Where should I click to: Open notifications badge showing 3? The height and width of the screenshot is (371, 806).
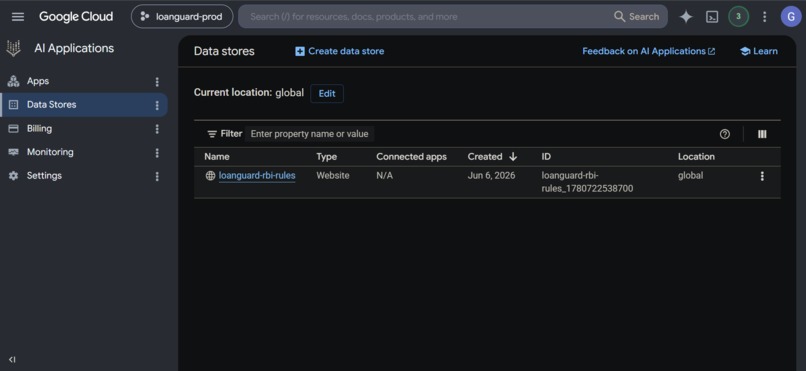pos(738,16)
